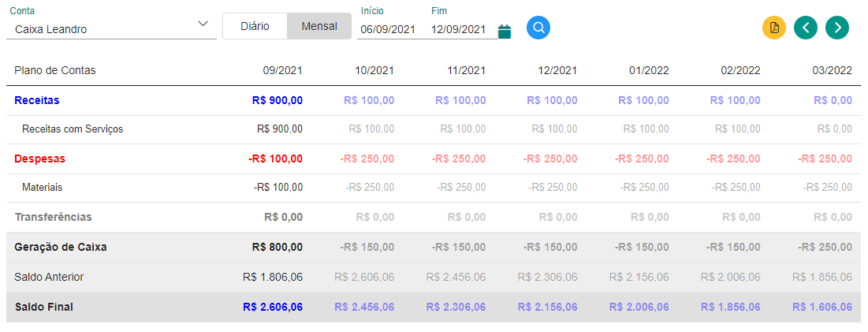Click Geração de Caixa R$ 800,00 value
The height and width of the screenshot is (332, 868).
pos(278,247)
